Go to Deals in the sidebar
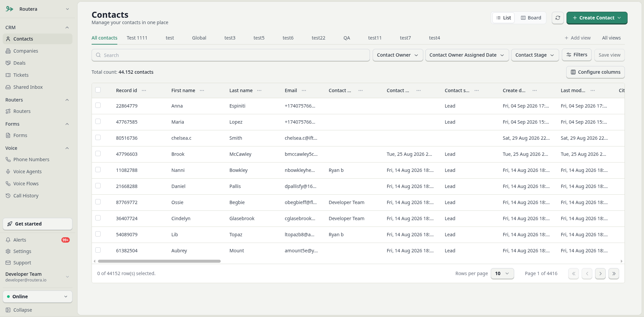This screenshot has width=644, height=317. click(x=38, y=63)
